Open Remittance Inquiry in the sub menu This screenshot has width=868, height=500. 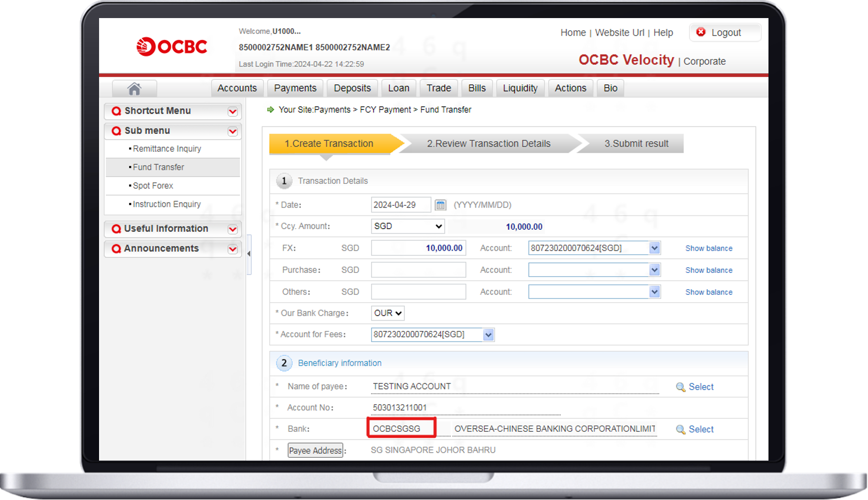[167, 149]
